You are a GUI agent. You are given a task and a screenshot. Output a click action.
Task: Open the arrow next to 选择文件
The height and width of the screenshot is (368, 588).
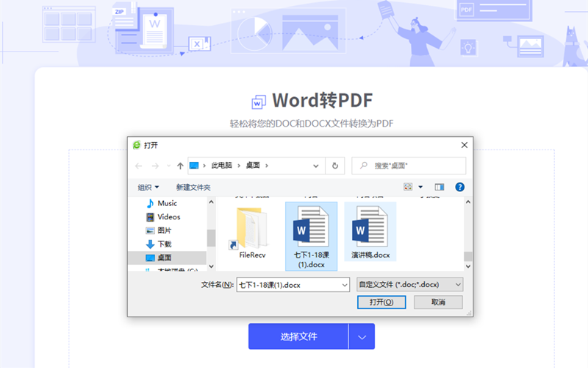362,336
